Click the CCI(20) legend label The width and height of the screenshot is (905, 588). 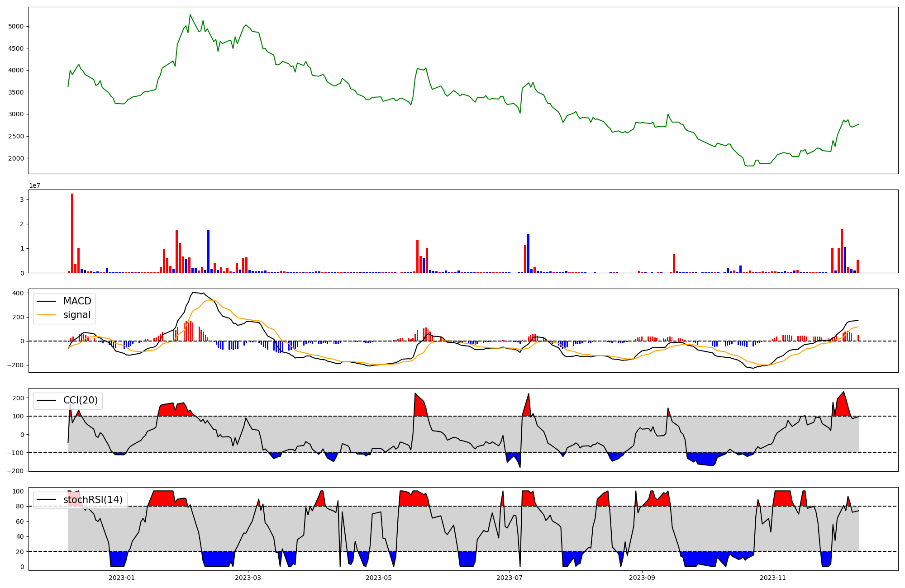pyautogui.click(x=81, y=400)
